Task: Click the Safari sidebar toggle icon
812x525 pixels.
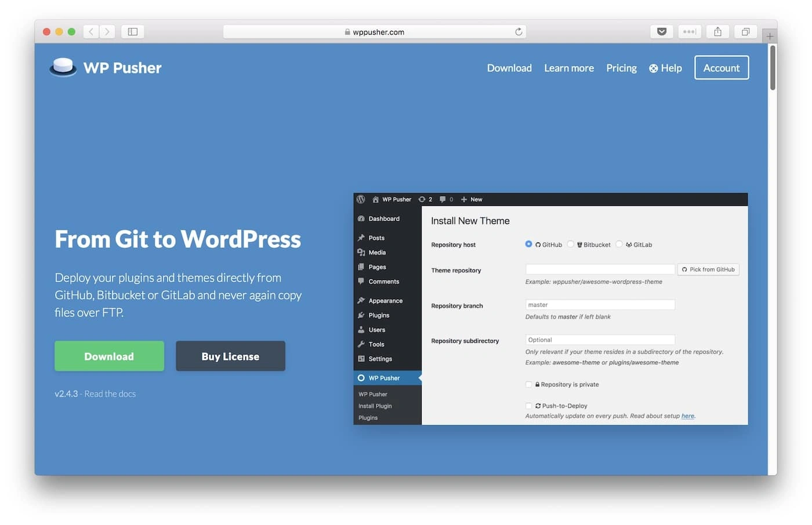Action: 132,32
